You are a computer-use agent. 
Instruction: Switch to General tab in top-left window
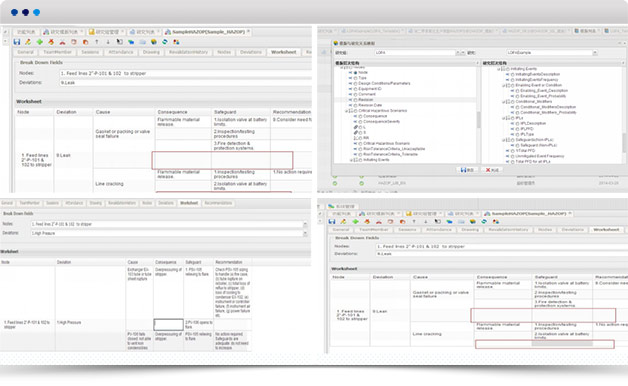[x=26, y=52]
